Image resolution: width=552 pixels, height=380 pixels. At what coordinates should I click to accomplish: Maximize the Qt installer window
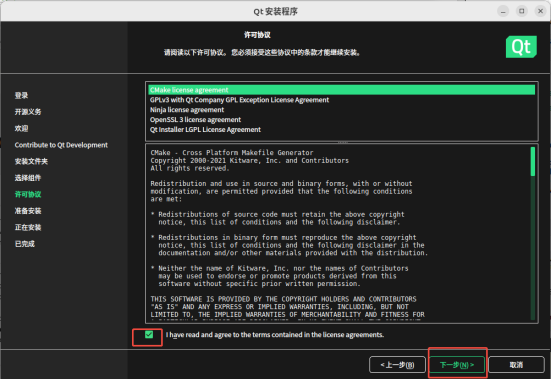click(x=522, y=11)
